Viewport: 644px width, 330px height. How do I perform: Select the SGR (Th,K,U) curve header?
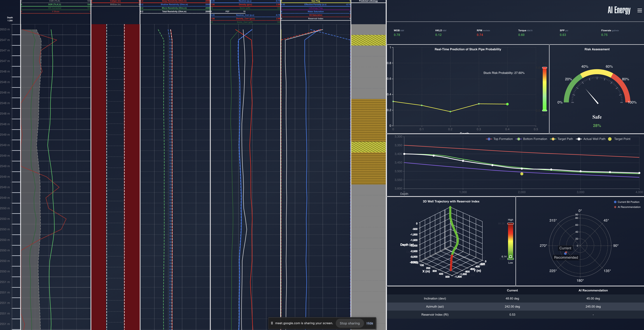tap(54, 5)
